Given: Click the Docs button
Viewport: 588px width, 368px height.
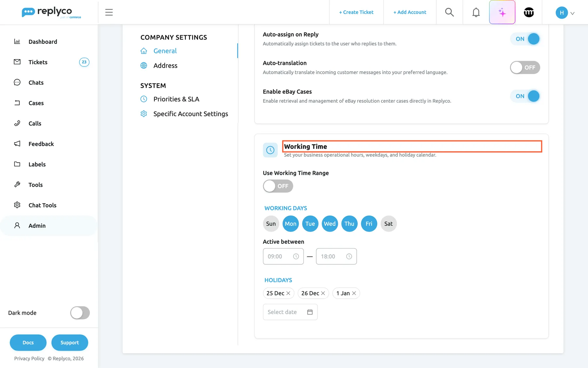Looking at the screenshot, I should (x=28, y=342).
